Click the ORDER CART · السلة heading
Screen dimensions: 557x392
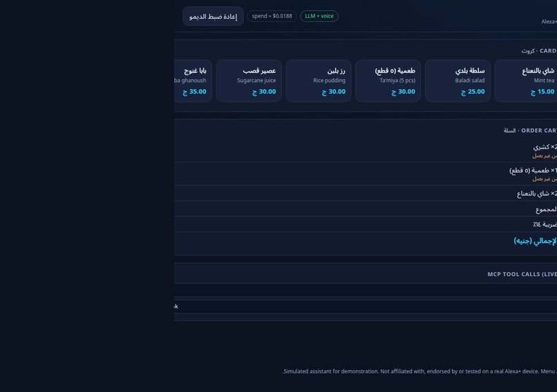click(530, 131)
